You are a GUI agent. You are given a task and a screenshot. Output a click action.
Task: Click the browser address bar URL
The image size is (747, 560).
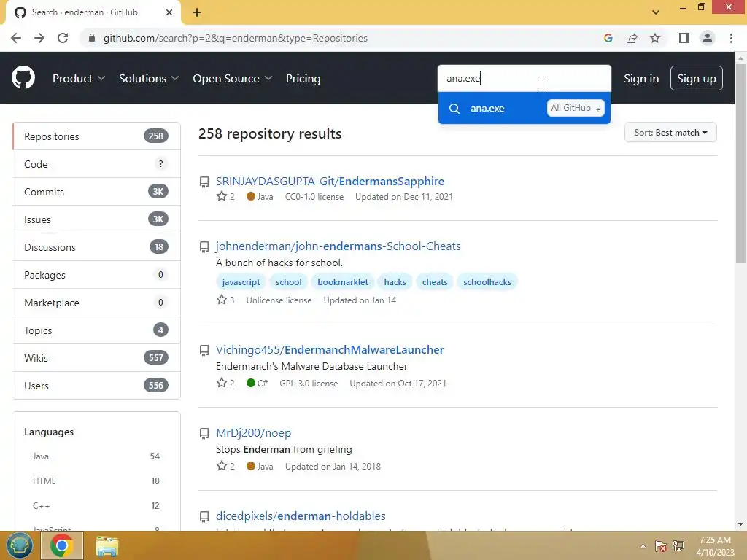pyautogui.click(x=236, y=38)
